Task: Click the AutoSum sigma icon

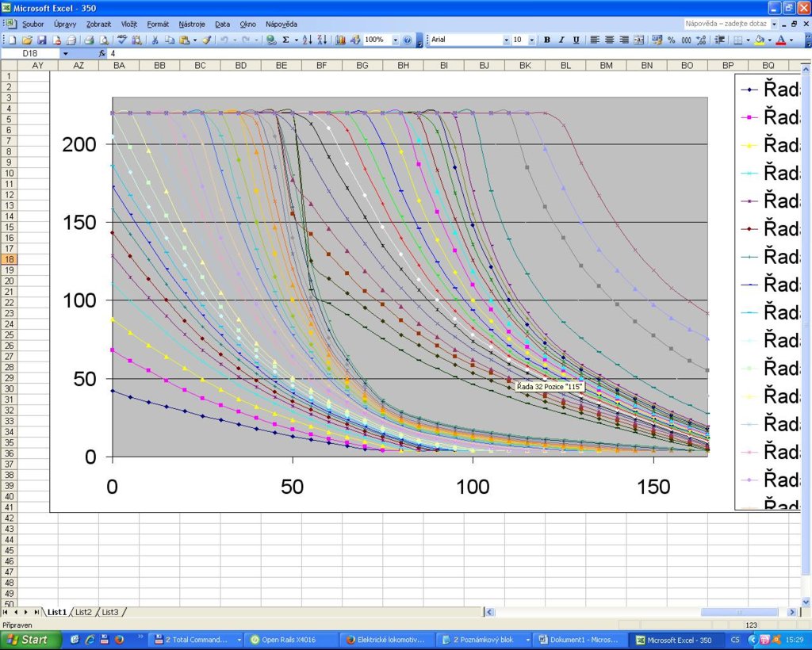Action: pos(285,40)
